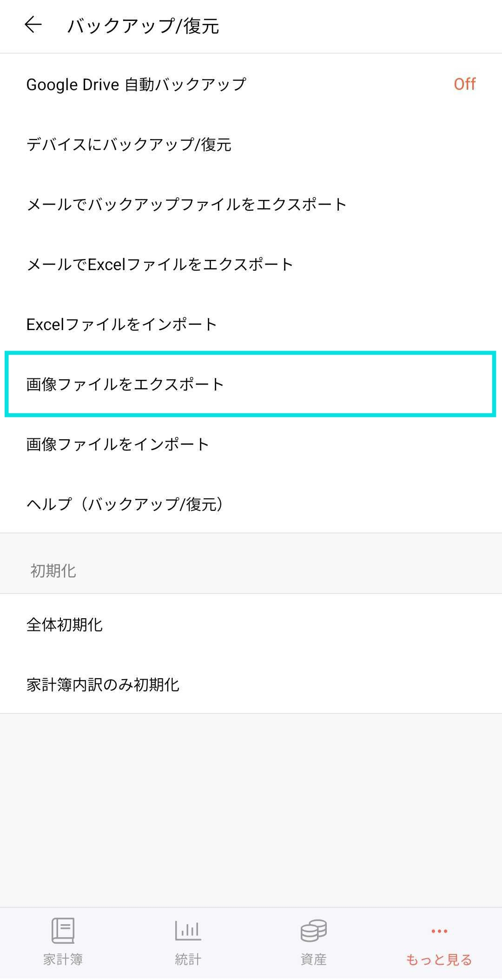The image size is (502, 980).
Task: Open ヘルプ（バックアップ/復元）
Action: pyautogui.click(x=124, y=504)
